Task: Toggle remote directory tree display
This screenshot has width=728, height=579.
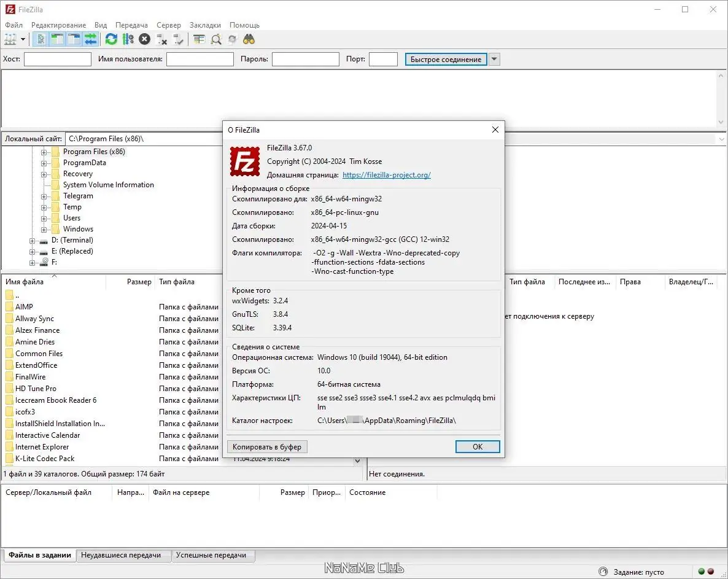Action: tap(74, 39)
